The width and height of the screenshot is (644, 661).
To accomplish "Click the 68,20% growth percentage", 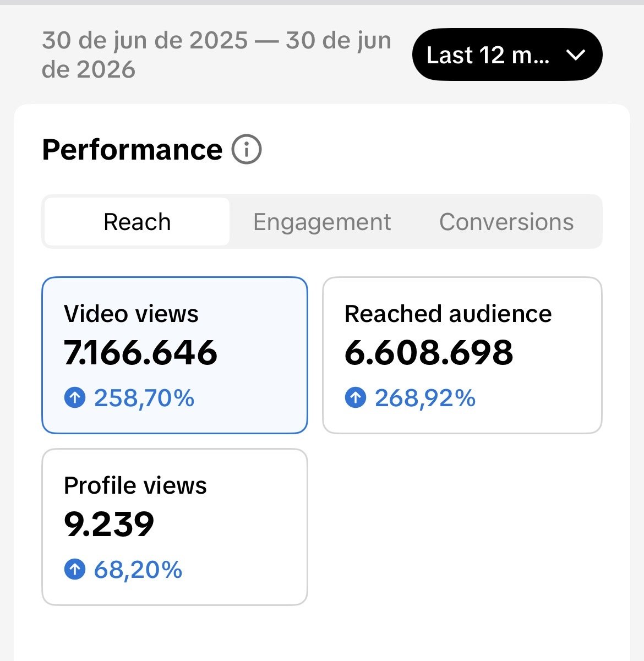I will tap(138, 570).
